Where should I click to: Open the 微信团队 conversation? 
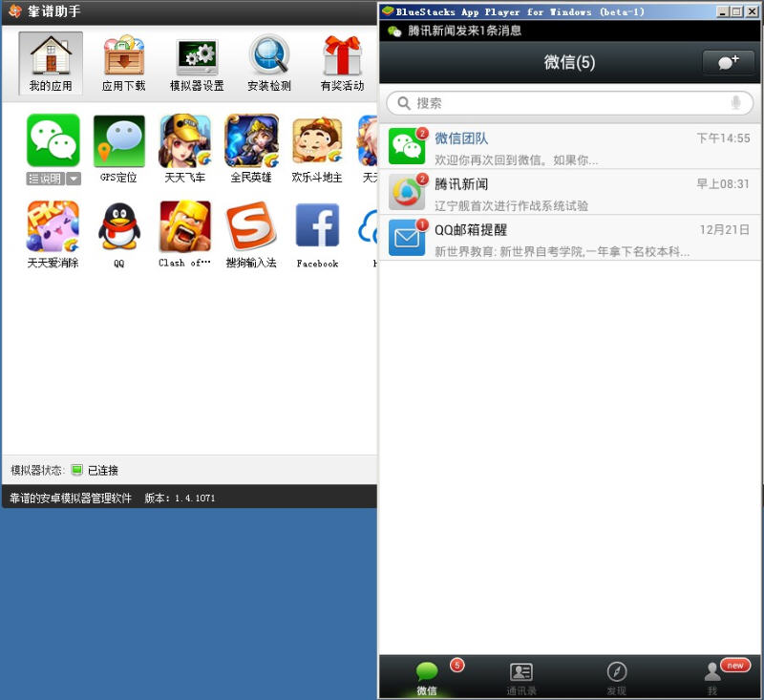coord(569,147)
